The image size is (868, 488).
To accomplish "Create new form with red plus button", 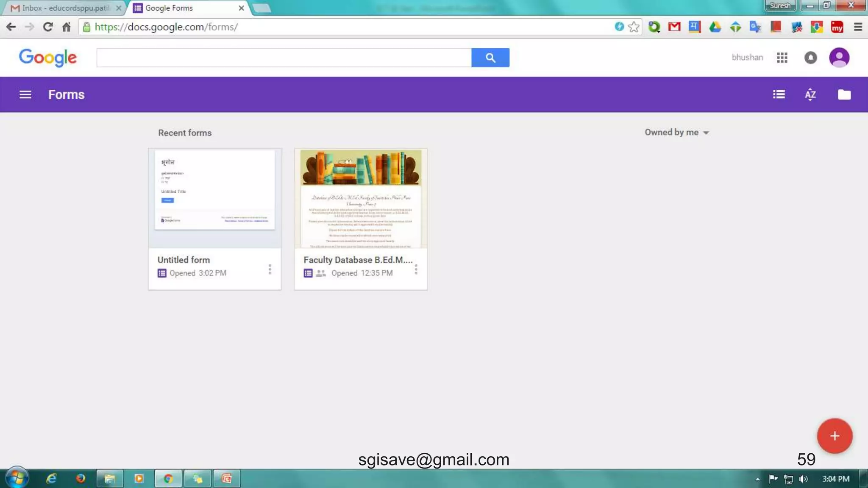I will [x=834, y=436].
